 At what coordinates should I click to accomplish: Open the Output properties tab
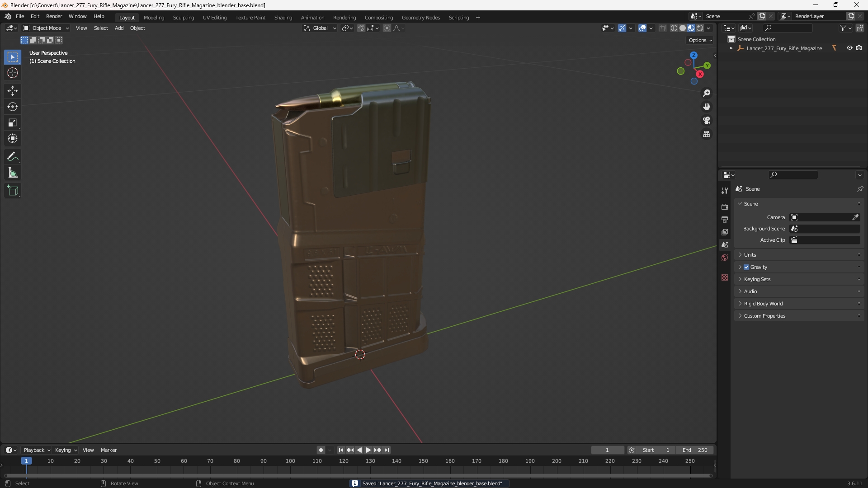click(725, 219)
